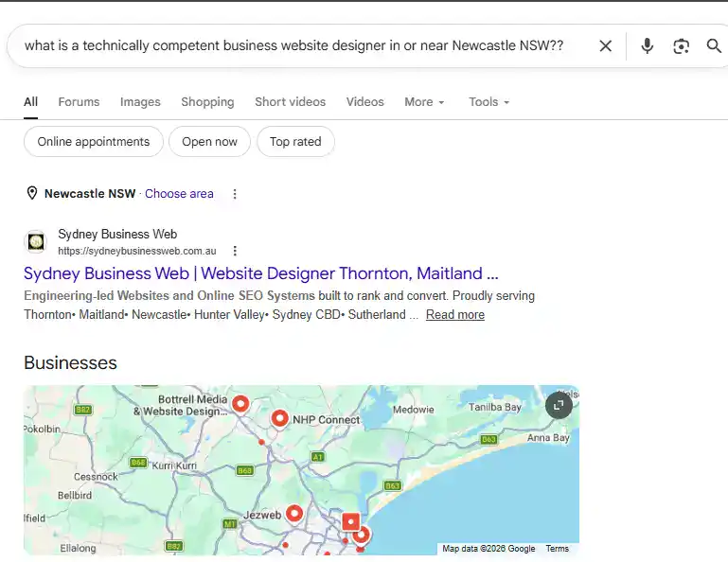This screenshot has height=562, width=728.
Task: Toggle the Online appointments filter chip
Action: coord(94,142)
